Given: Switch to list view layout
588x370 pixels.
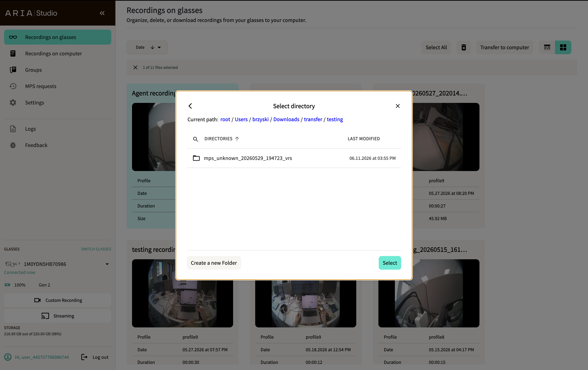Looking at the screenshot, I should 547,47.
